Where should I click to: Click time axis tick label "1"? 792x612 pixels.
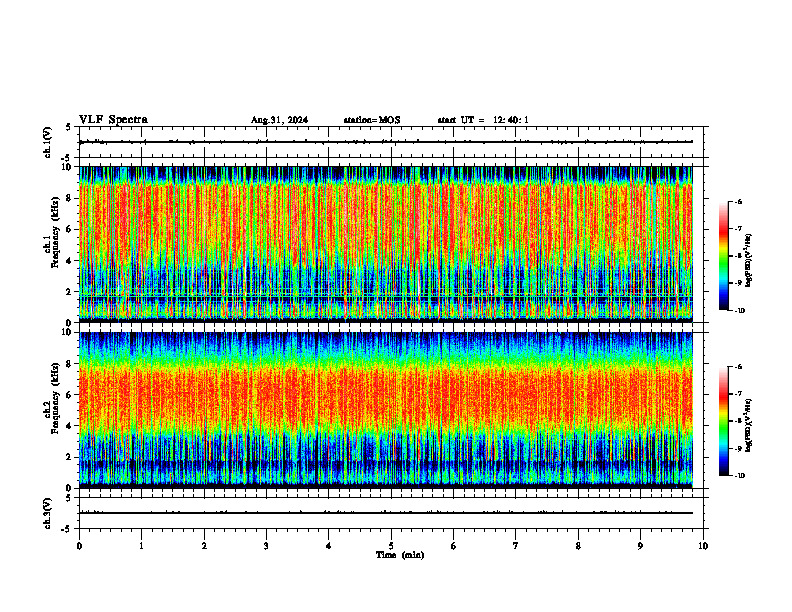point(141,546)
